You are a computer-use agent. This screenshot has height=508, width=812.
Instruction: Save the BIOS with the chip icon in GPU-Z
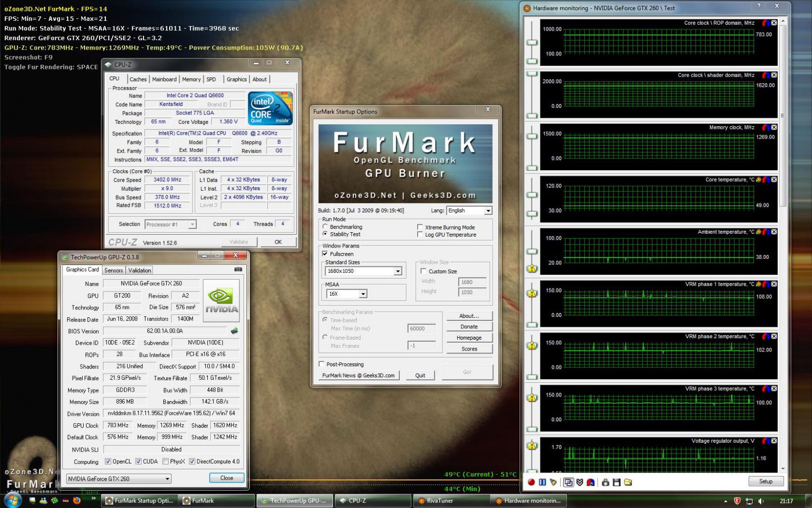coord(234,331)
